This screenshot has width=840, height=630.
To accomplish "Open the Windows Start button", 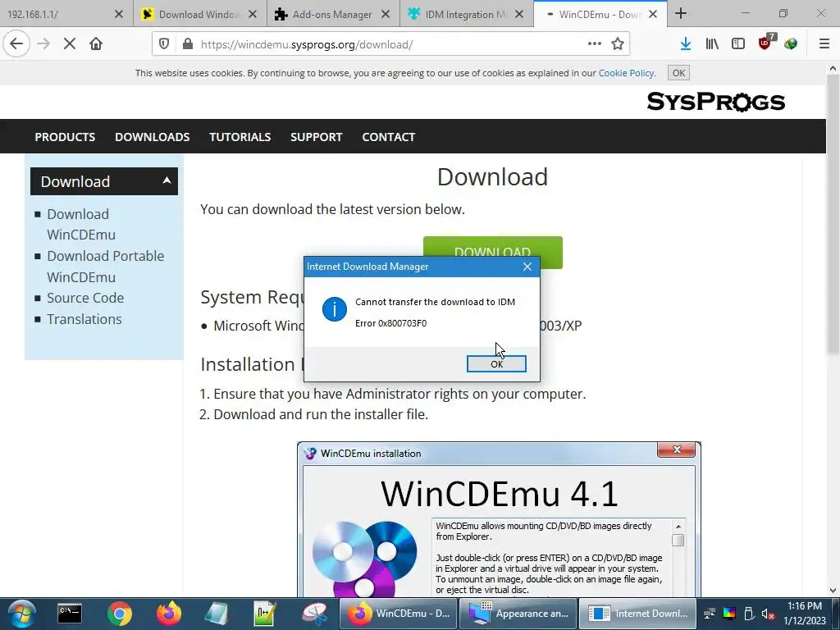I will (22, 614).
